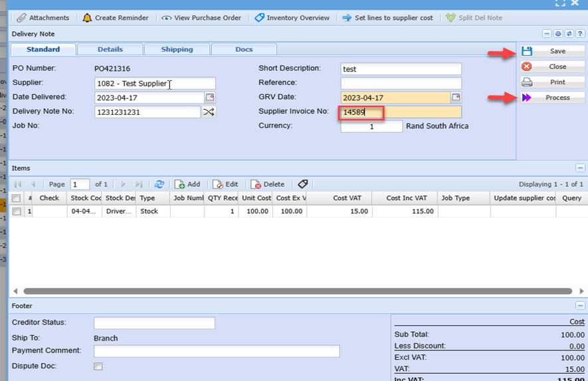Collapse the Items panel
The image size is (588, 381).
click(580, 169)
